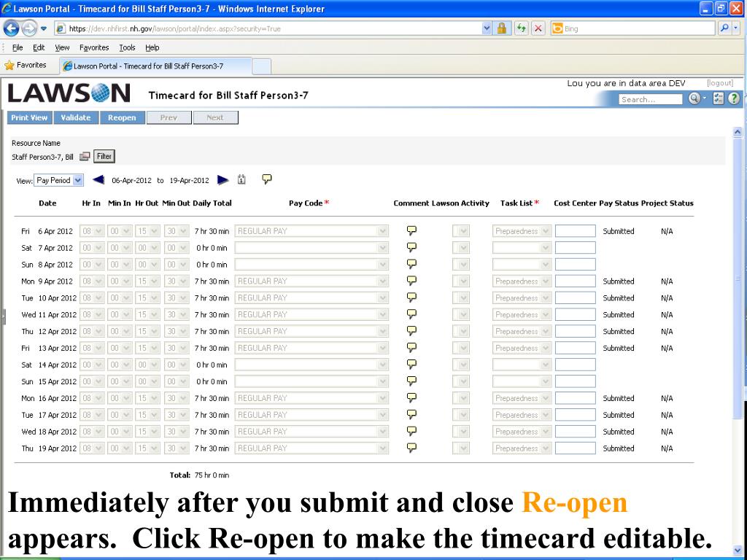Click the browser back arrow button
This screenshot has height=560, width=747.
[12, 28]
